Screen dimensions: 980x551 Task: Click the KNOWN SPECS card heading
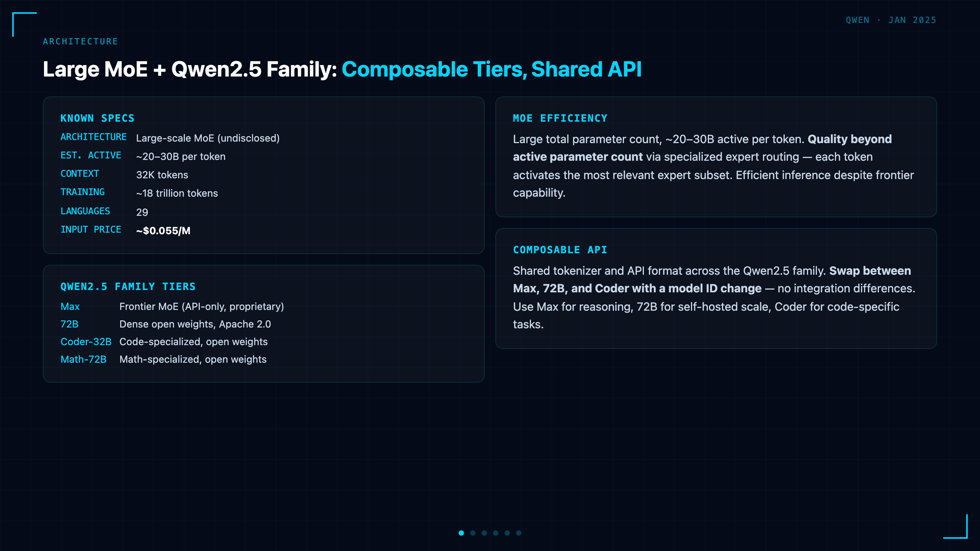pos(98,118)
